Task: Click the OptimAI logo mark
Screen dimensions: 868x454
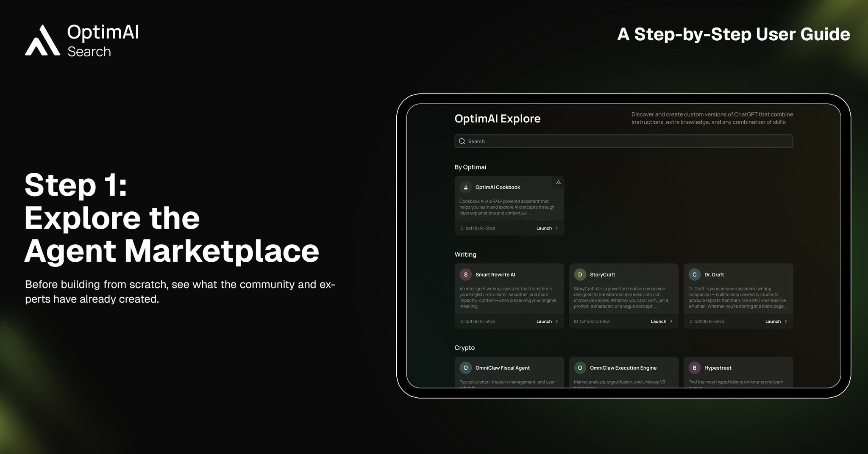Action: click(x=42, y=40)
